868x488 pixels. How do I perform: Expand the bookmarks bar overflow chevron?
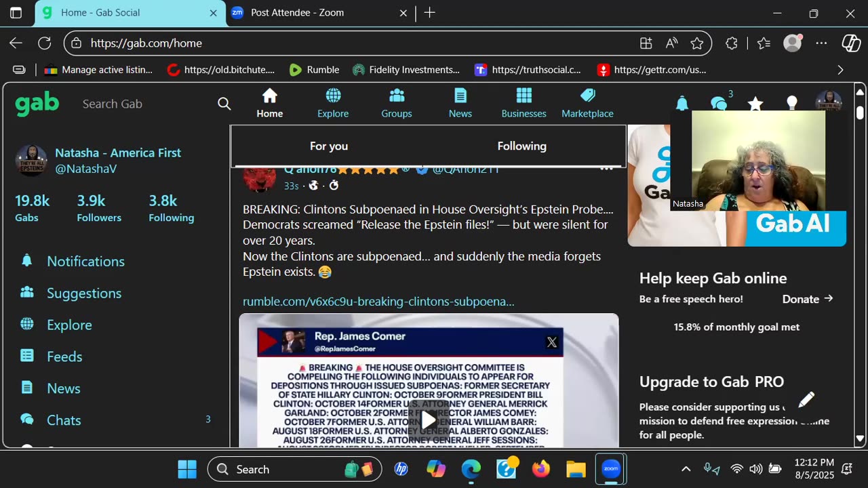tap(840, 70)
